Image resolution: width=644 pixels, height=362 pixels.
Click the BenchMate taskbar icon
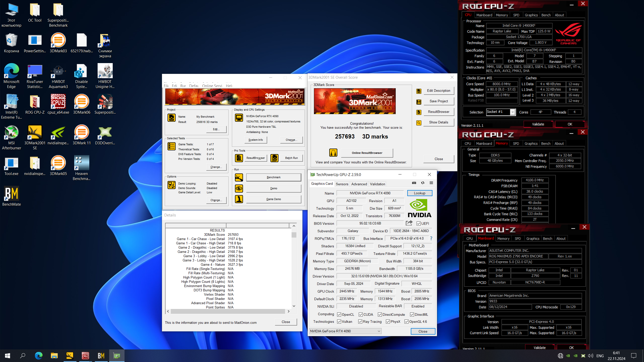click(x=101, y=355)
